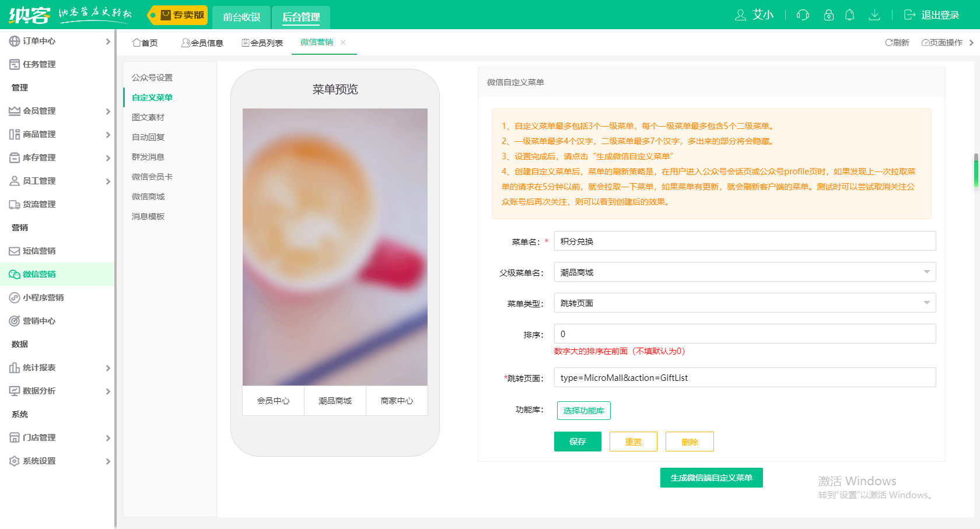This screenshot has height=529, width=980.
Task: Select the lock icon near the user name
Action: [828, 15]
